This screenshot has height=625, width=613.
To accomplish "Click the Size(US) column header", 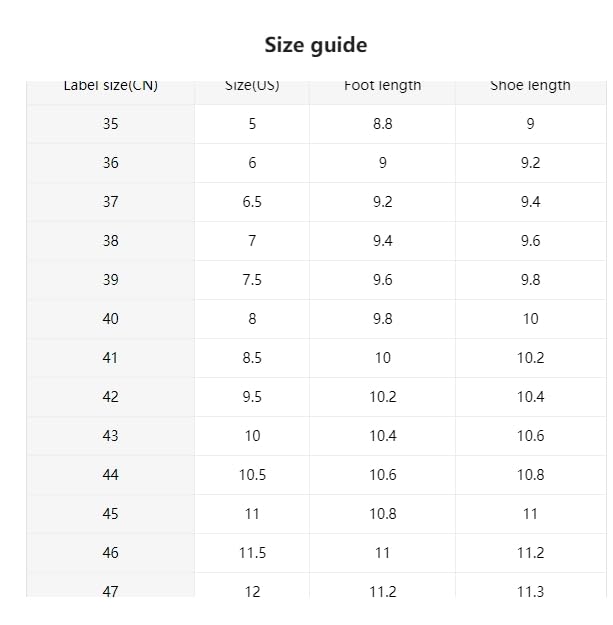I will click(x=252, y=87).
